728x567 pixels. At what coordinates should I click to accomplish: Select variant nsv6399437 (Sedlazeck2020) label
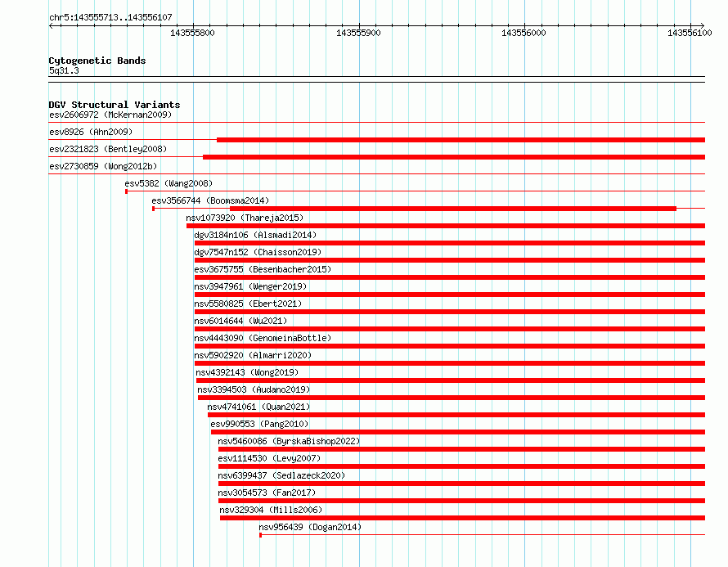click(x=281, y=475)
